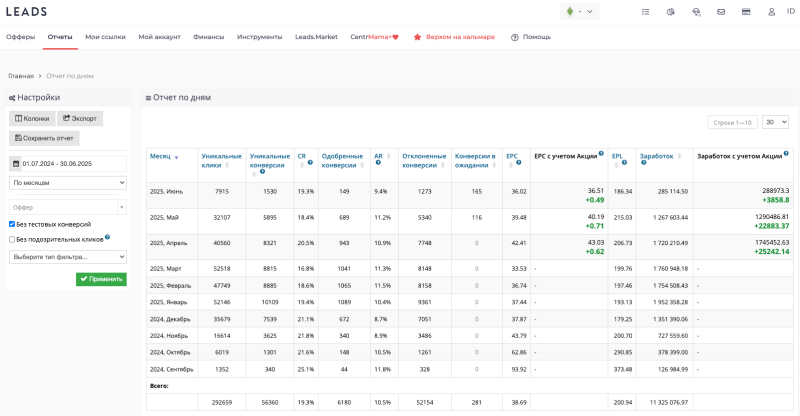800x416 pixels.
Task: Uncheck 'Без тестовых конверсий' checkbox
Action: coord(11,225)
